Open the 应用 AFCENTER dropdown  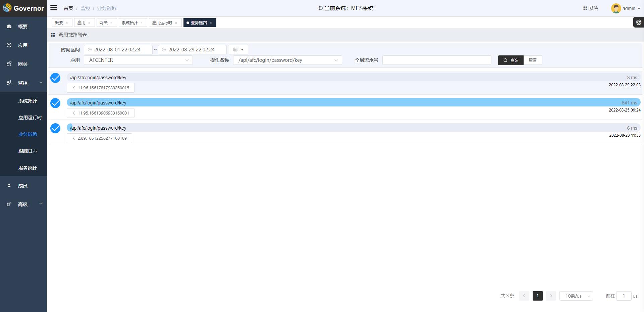[x=138, y=60]
